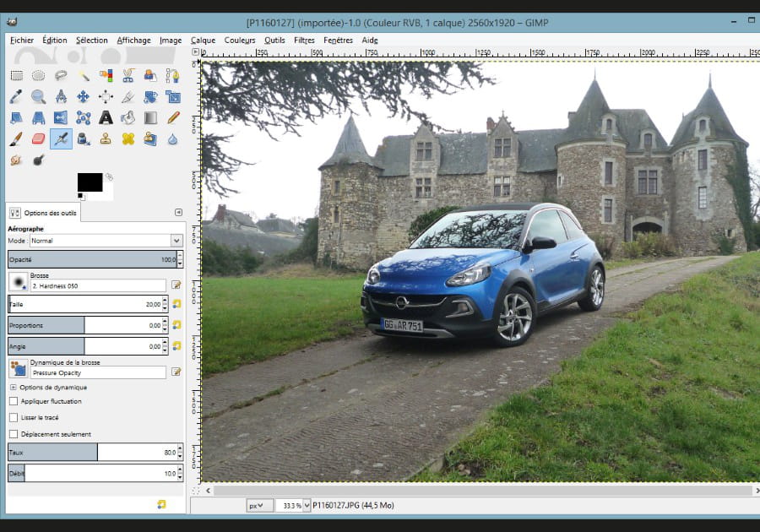Click the Taux rate slider
This screenshot has width=760, height=532.
click(x=92, y=452)
